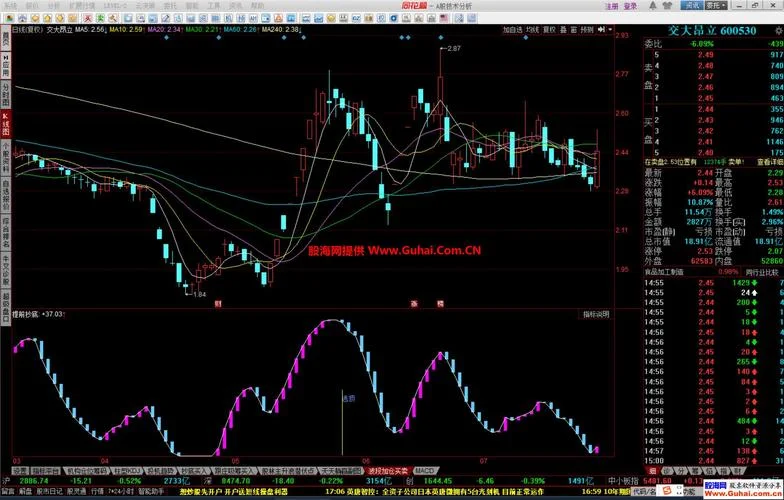Switch to the MACD indicator tab
Viewport: 784px width, 500px height.
425,471
